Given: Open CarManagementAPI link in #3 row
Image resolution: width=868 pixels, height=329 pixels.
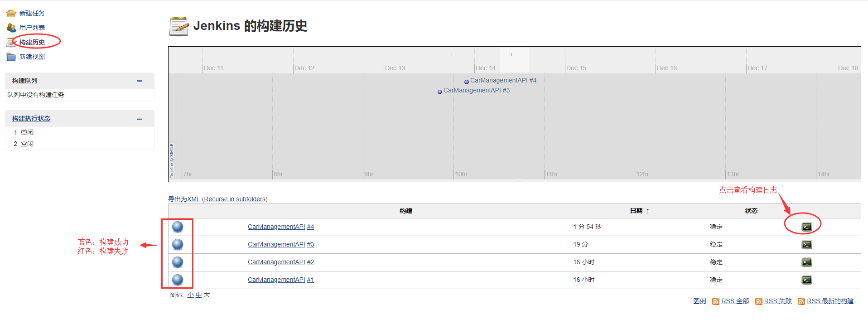Looking at the screenshot, I should [x=276, y=244].
